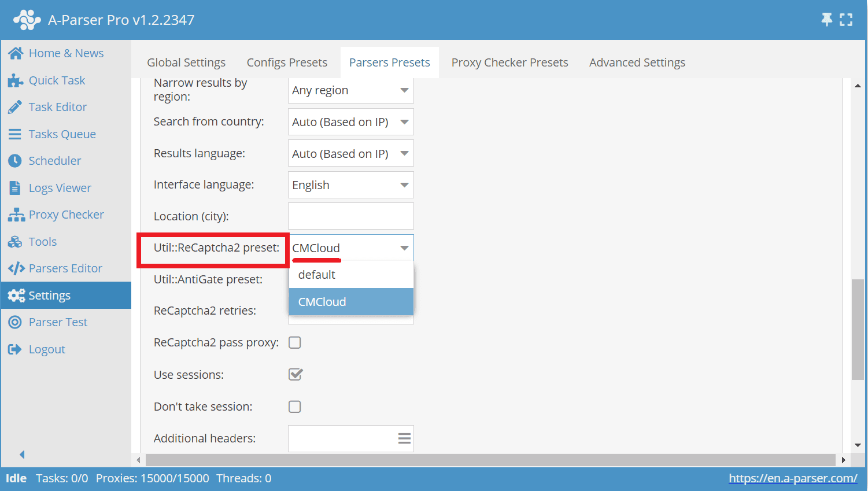Viewport: 868px width, 491px height.
Task: Click Location (city) input field
Action: click(x=351, y=216)
